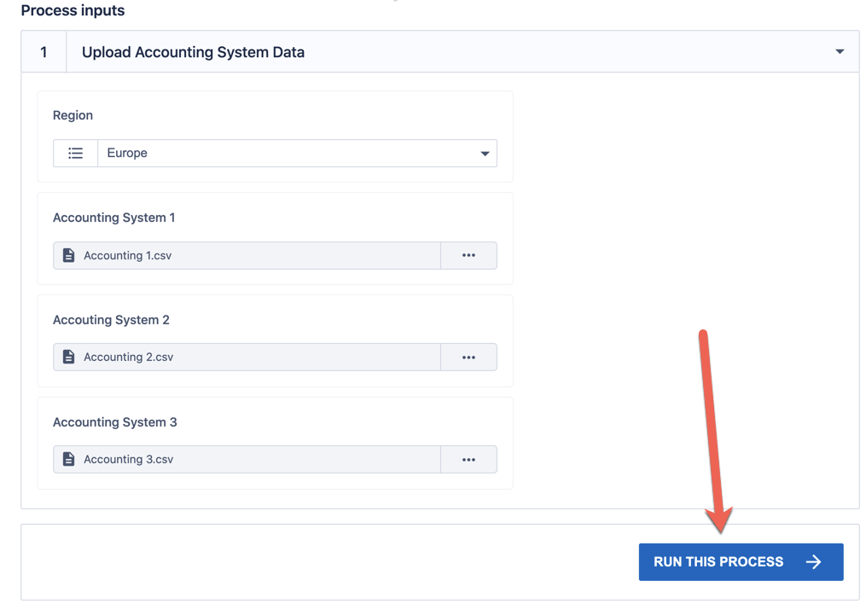Screen dimensions: 866x616
Task: Click the Process inputs heading
Action: 73,11
